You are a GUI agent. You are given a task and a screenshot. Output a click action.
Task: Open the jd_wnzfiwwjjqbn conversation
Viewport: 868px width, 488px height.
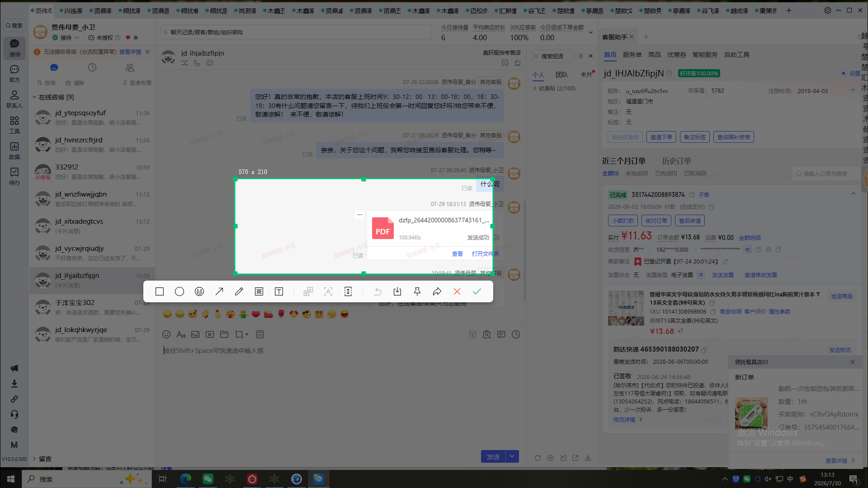(92, 199)
